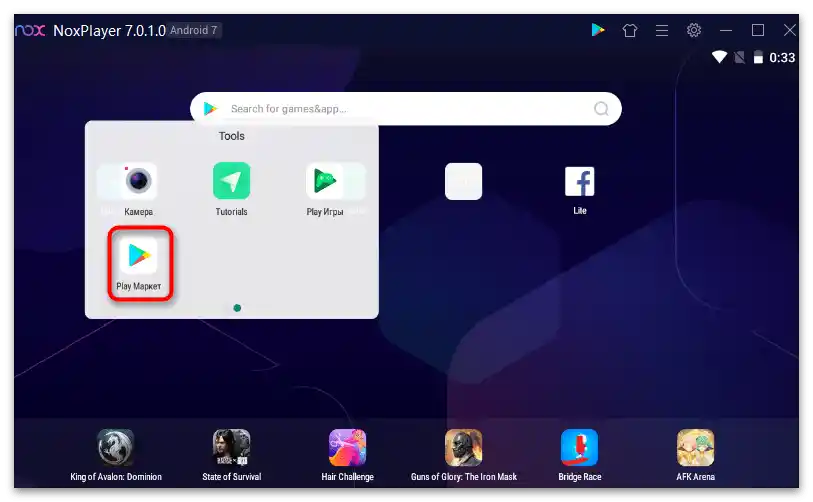Open Facebook Lite app
The image size is (813, 502).
[580, 182]
